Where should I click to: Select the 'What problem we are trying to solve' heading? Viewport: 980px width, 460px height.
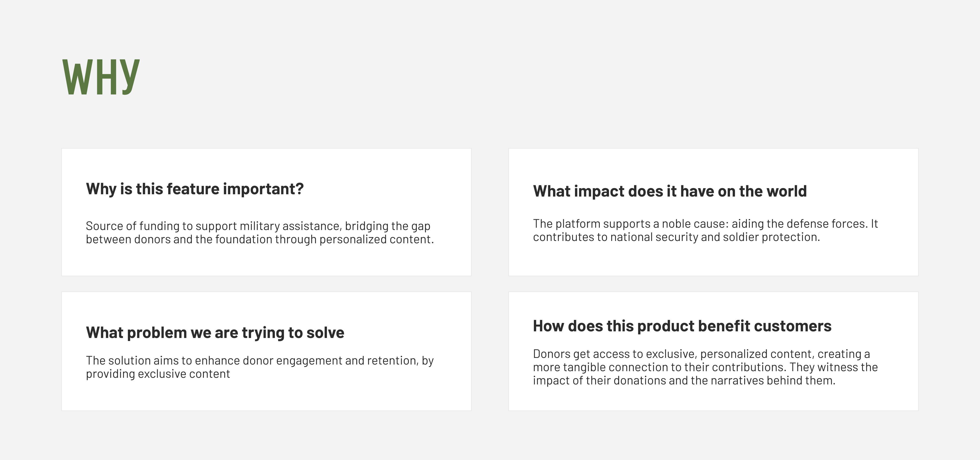215,333
